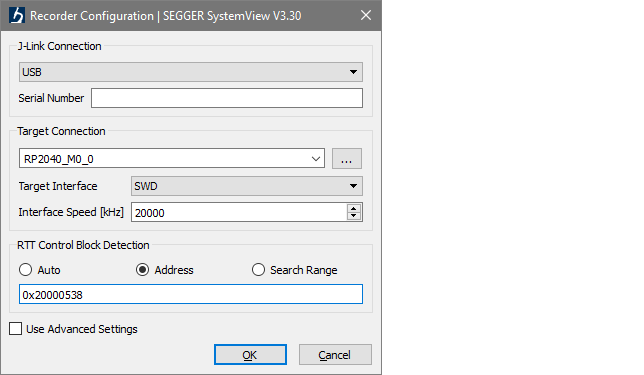
Task: Click the RTT Control Block Detection group title
Action: 83,245
